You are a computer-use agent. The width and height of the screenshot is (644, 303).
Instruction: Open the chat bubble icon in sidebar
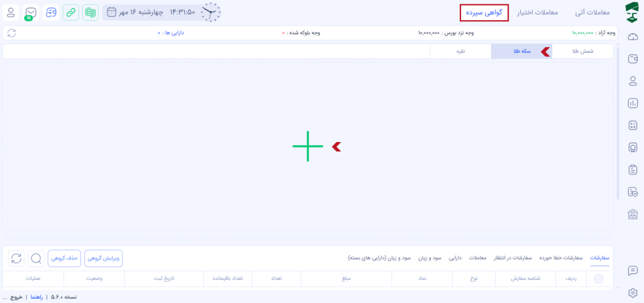point(633,270)
